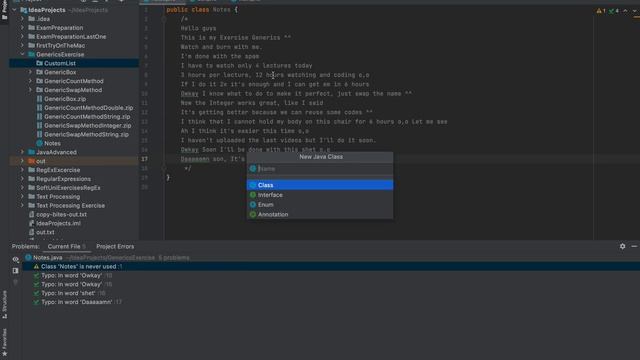Screen dimensions: 640x360
Task: Expand the .idea folder
Action: (x=22, y=19)
